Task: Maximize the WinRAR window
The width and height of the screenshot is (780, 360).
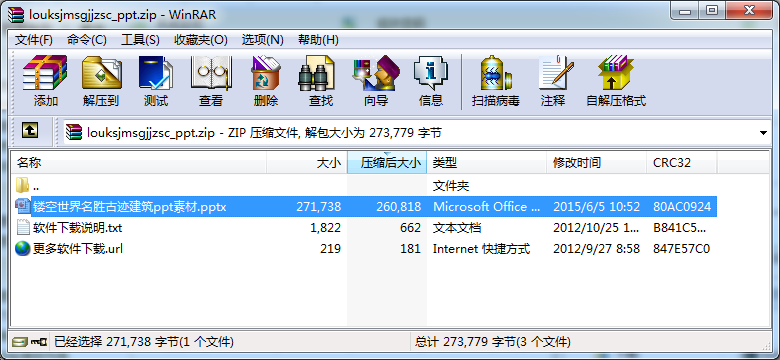Action: [x=712, y=11]
